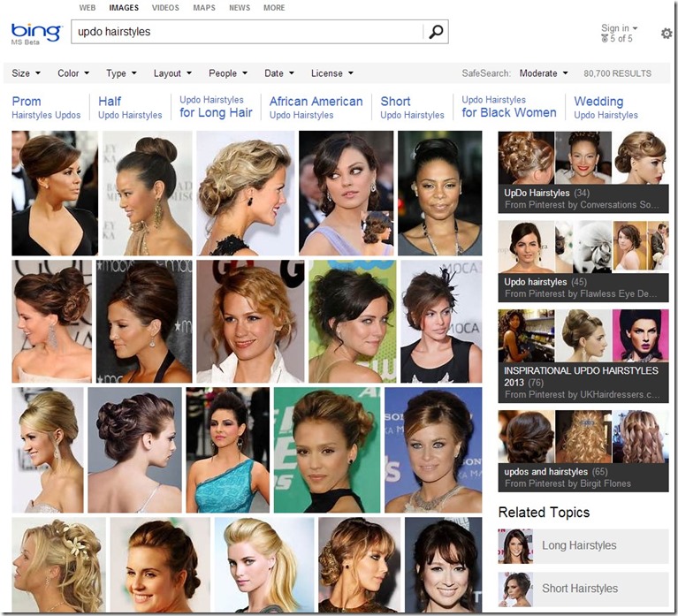This screenshot has width=678, height=616.
Task: Open back-view braided bun image
Action: click(135, 450)
